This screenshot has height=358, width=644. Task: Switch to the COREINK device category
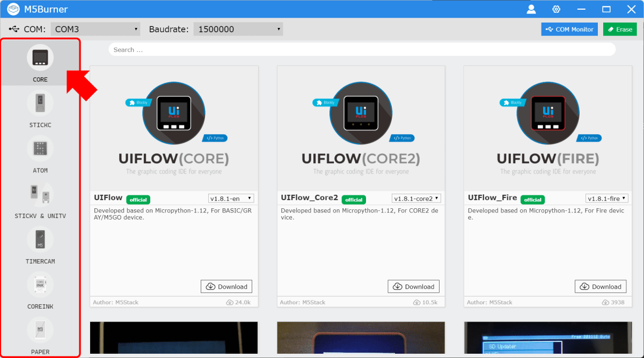(40, 290)
